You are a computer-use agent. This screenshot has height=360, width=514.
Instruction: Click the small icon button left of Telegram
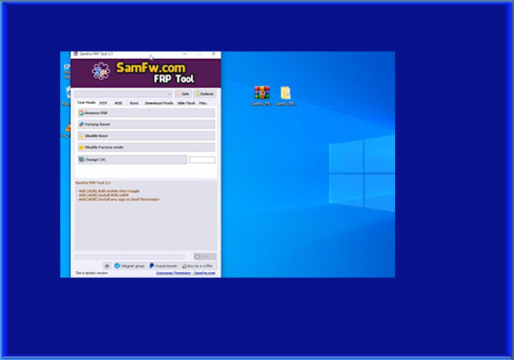(x=107, y=266)
